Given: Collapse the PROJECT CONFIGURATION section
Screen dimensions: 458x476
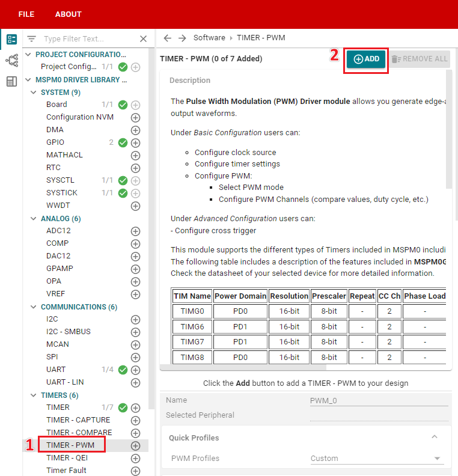Looking at the screenshot, I should pyautogui.click(x=28, y=55).
